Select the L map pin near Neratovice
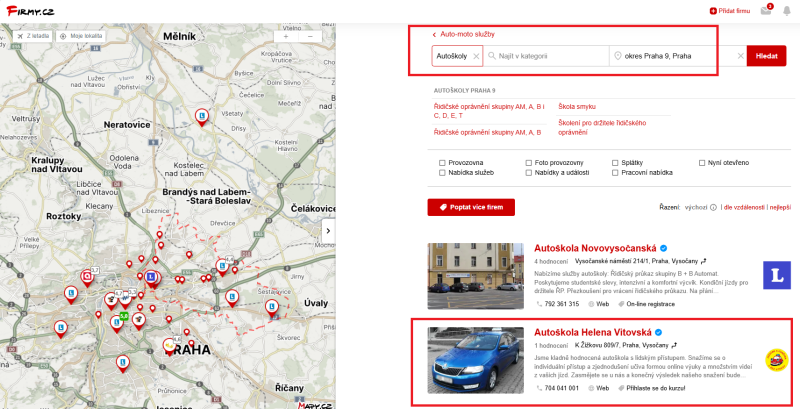Screen dimensions: 800x409 (202, 117)
